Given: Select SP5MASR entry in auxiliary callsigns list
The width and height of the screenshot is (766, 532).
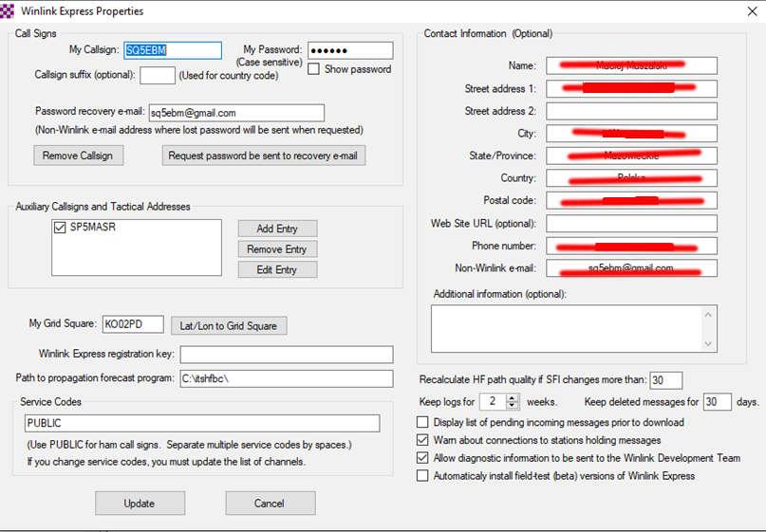Looking at the screenshot, I should coord(93,228).
